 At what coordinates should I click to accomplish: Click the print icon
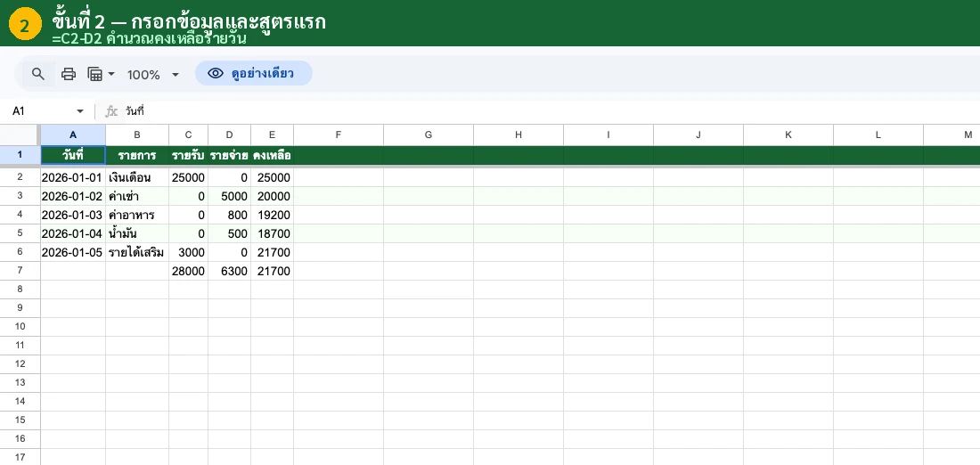pyautogui.click(x=68, y=74)
